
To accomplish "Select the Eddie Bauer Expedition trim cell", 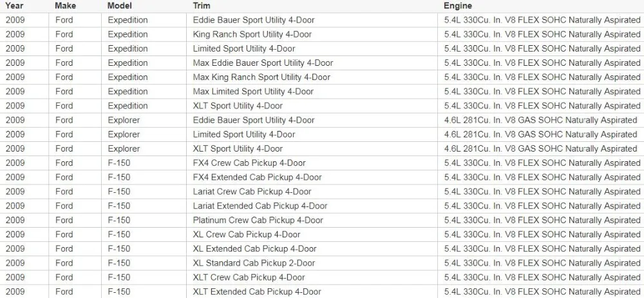I will [x=312, y=20].
